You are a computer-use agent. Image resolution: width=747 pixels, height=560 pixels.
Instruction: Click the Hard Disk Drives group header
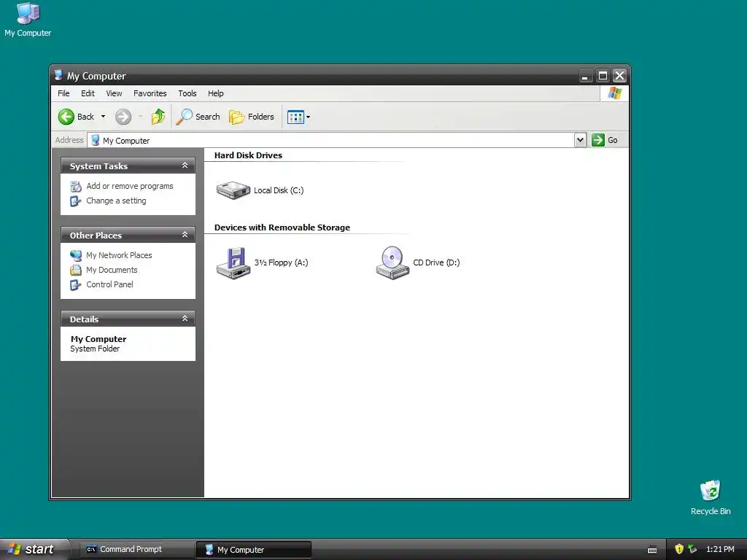pos(248,155)
